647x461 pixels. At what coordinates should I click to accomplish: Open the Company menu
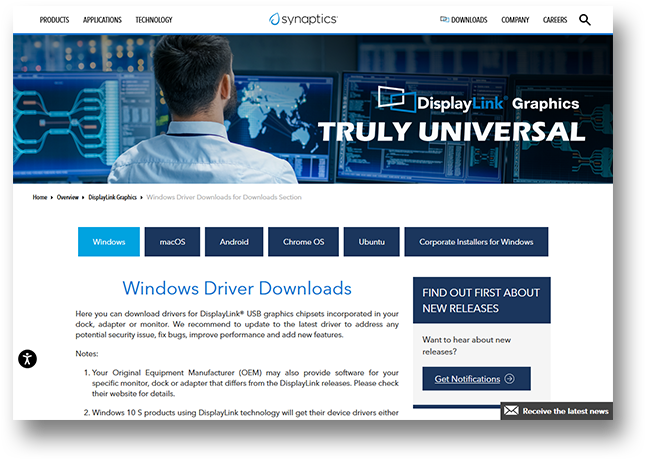515,20
